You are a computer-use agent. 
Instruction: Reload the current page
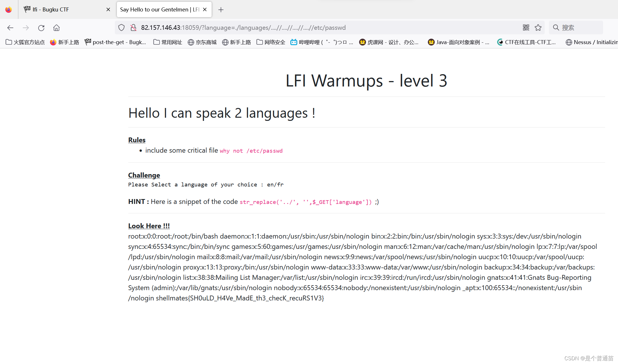(41, 27)
